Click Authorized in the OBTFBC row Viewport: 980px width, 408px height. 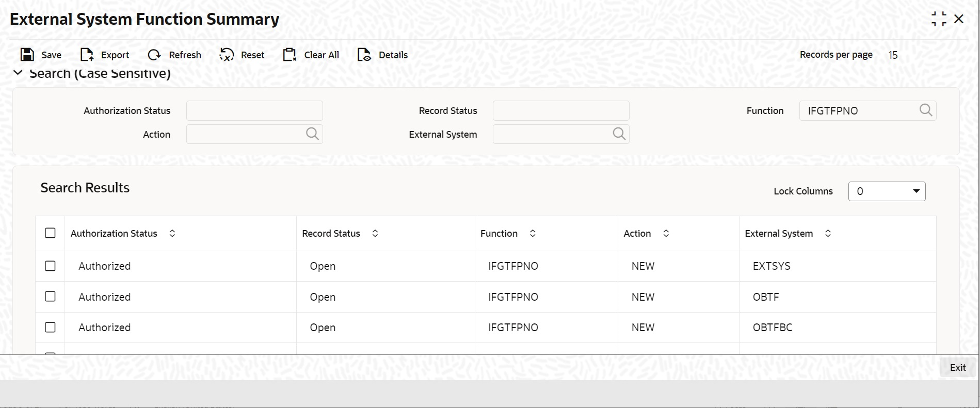click(105, 328)
